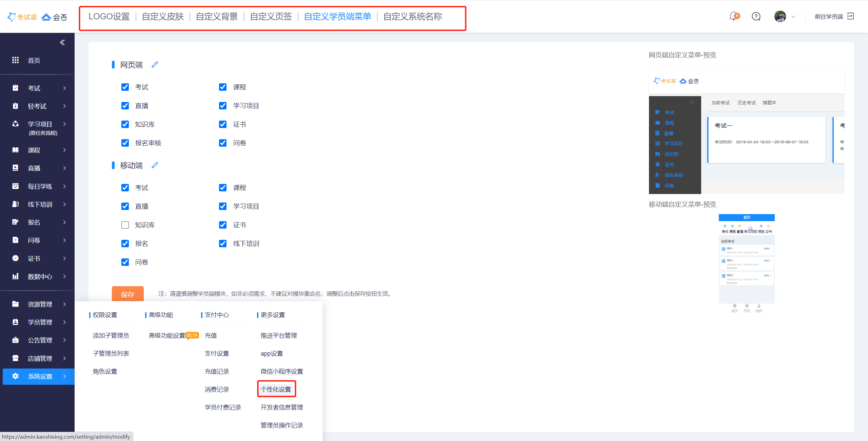868x441 pixels.
Task: Switch to the 自定义皮肤 tab
Action: [x=163, y=17]
